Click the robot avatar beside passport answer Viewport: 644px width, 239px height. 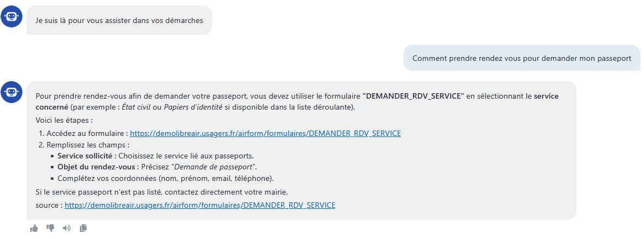coord(11,92)
